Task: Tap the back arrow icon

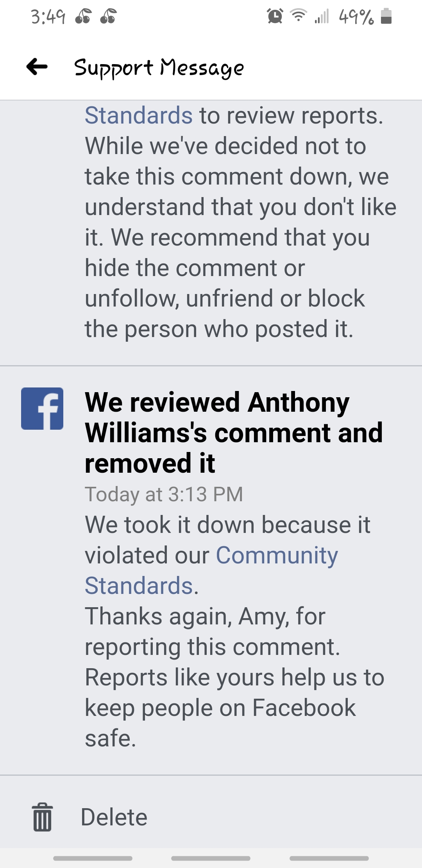Action: click(x=37, y=66)
